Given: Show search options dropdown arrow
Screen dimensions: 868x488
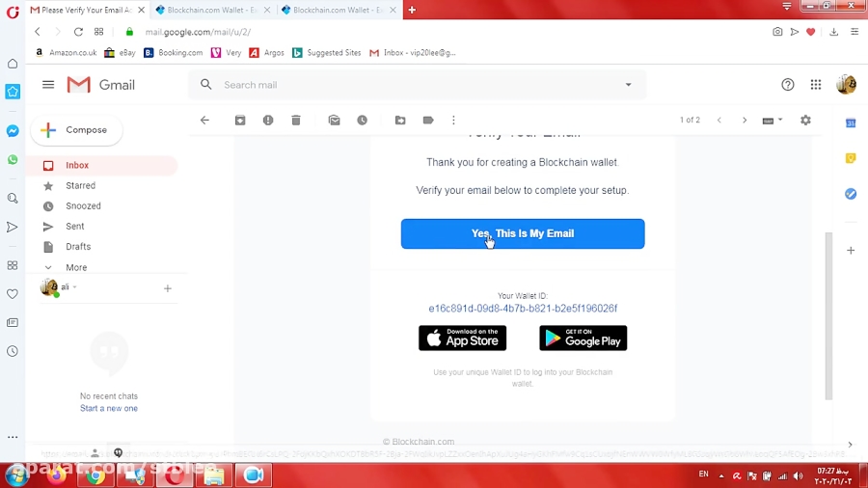Looking at the screenshot, I should click(x=628, y=85).
